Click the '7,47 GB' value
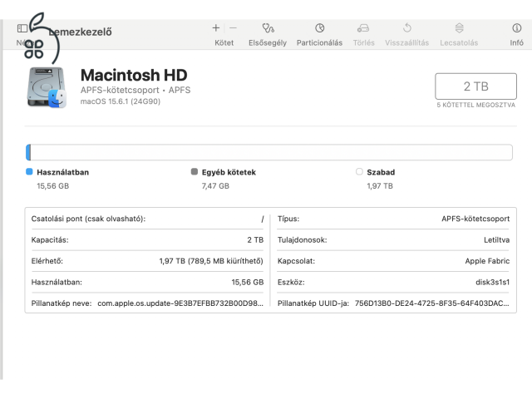This screenshot has height=399, width=532. pyautogui.click(x=215, y=186)
